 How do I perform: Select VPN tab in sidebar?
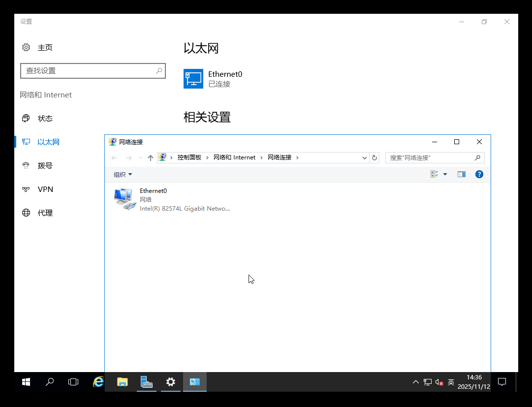(x=45, y=189)
